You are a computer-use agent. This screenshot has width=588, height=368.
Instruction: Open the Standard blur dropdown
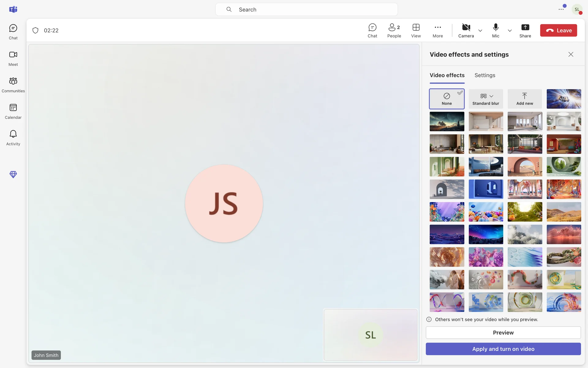pos(491,96)
